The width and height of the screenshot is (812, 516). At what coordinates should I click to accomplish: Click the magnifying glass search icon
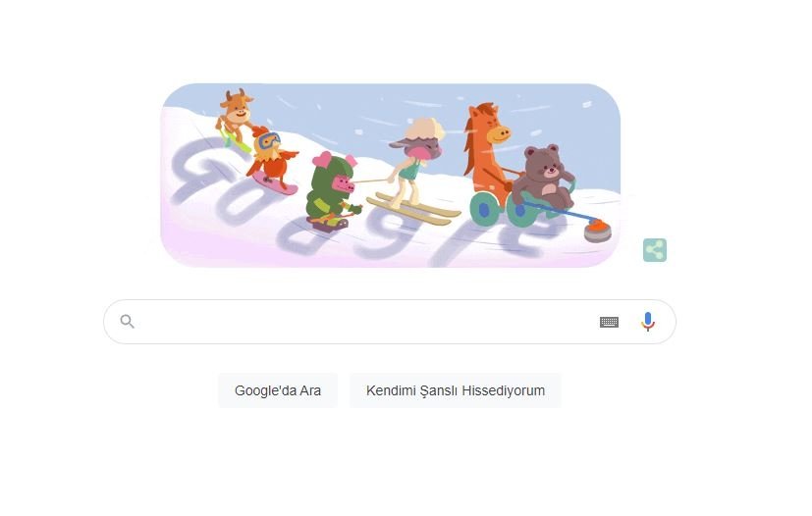click(128, 322)
